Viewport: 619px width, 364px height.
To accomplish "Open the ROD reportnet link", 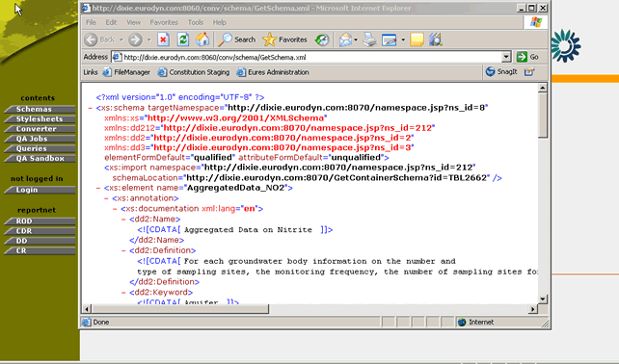I will 40,221.
